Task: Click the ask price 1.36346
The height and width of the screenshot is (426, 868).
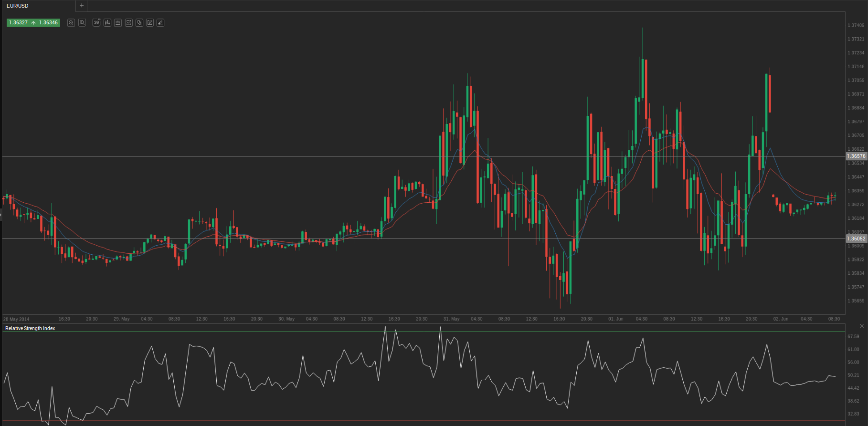Action: click(49, 22)
